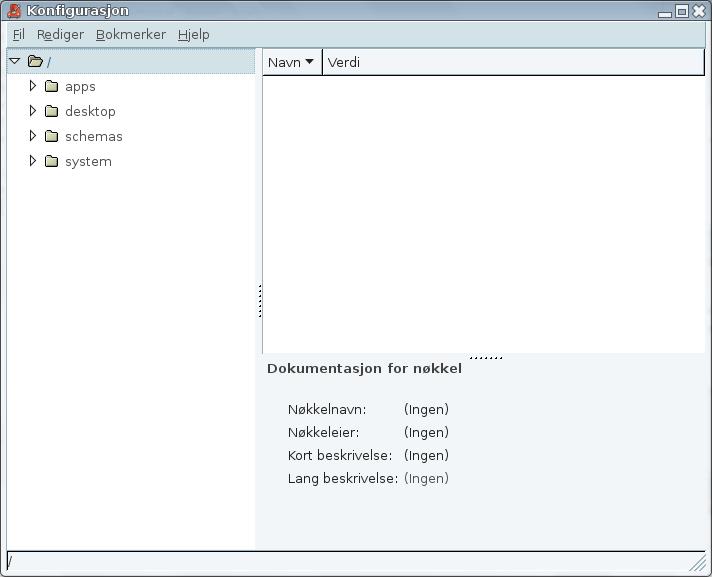The image size is (712, 577).
Task: Click (Ingen) value next to Nøkkeleier
Action: 426,432
